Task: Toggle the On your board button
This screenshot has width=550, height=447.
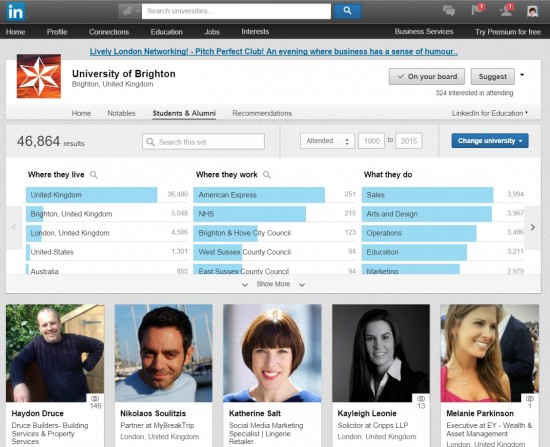Action: [427, 76]
